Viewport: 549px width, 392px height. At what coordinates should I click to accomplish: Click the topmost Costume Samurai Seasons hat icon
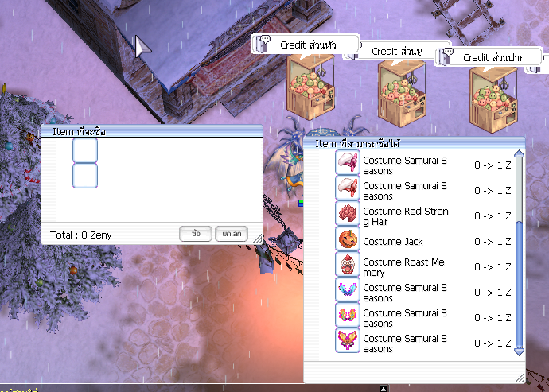tap(348, 165)
